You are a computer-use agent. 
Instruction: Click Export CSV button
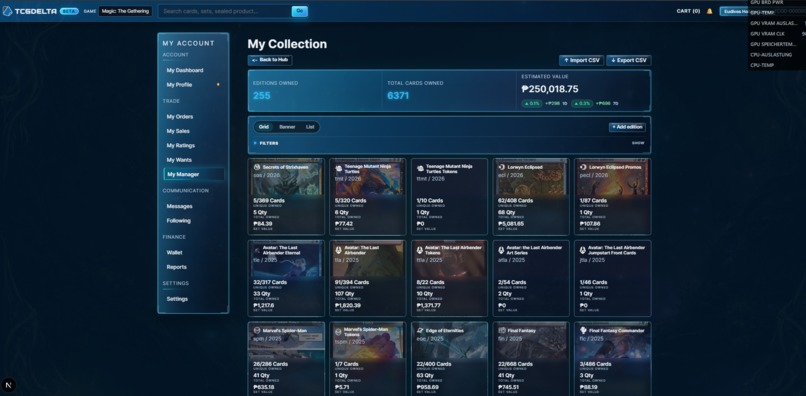[x=629, y=60]
